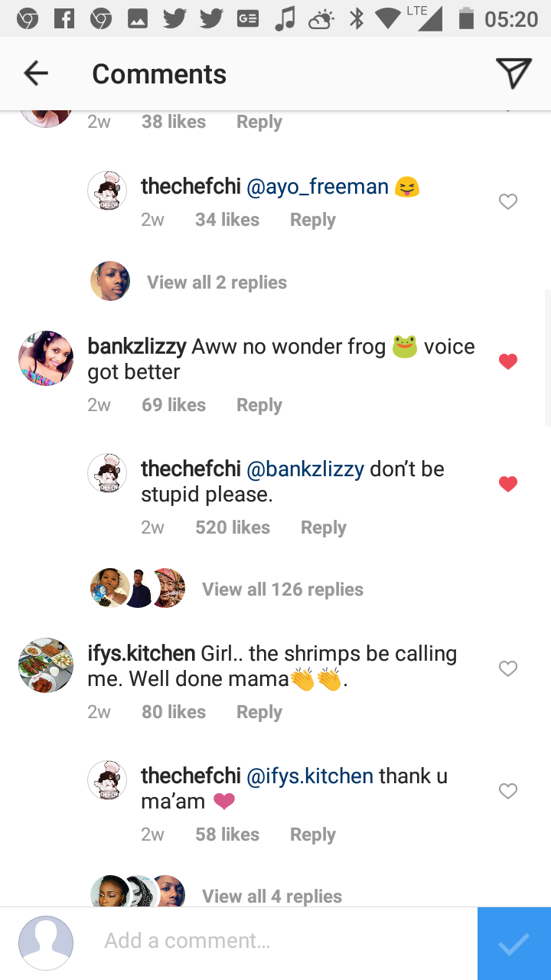Tap thechefchi avatar beside @ayo_freeman reply

coord(107,191)
